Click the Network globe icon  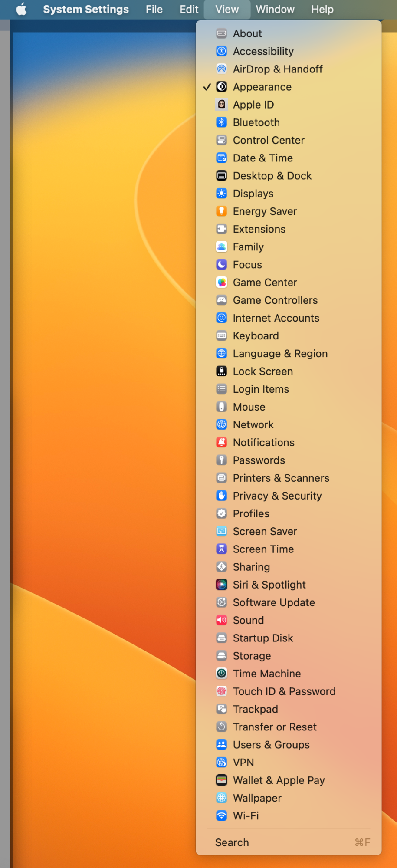222,425
